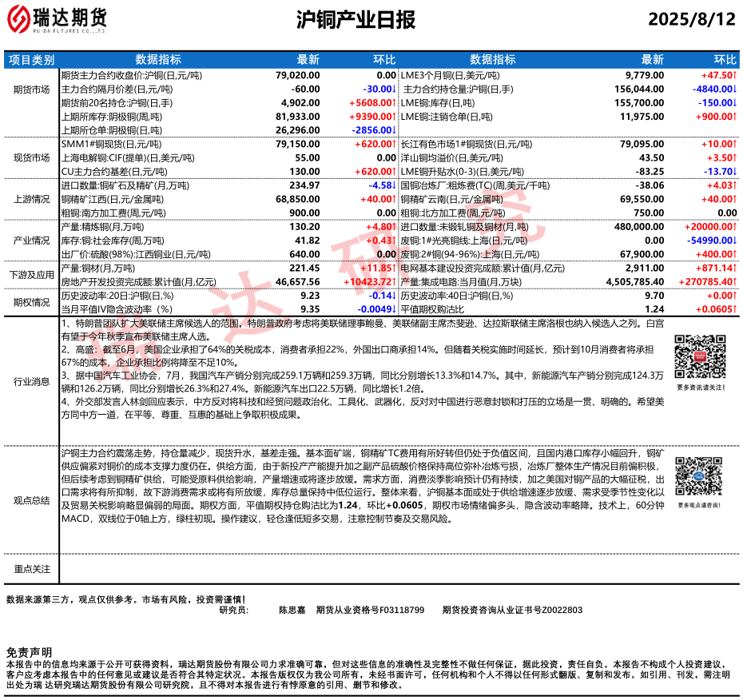743x700 pixels.
Task: Click the blue down arrow after -54990.00
Action: 735,241
